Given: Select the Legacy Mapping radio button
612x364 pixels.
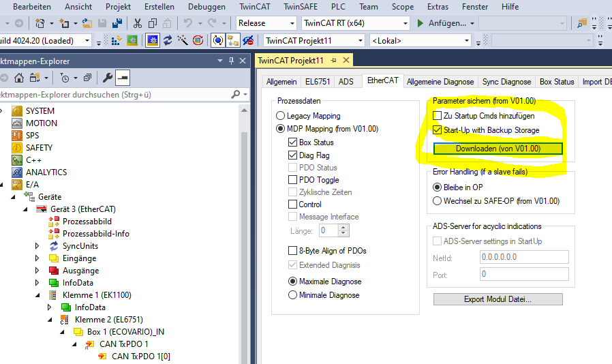Looking at the screenshot, I should pyautogui.click(x=280, y=116).
